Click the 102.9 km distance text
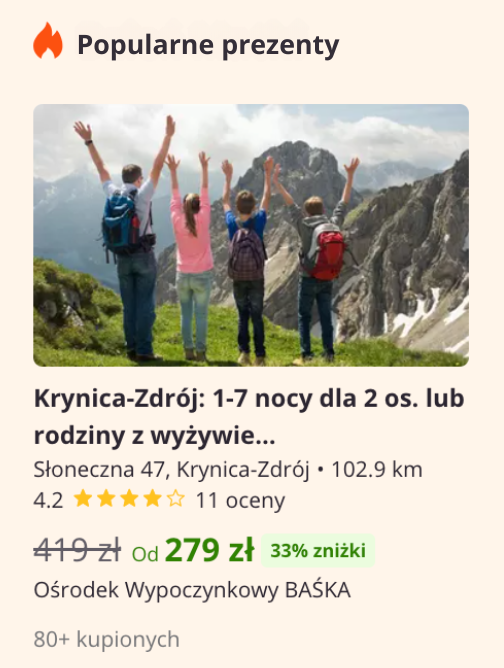 click(x=377, y=469)
